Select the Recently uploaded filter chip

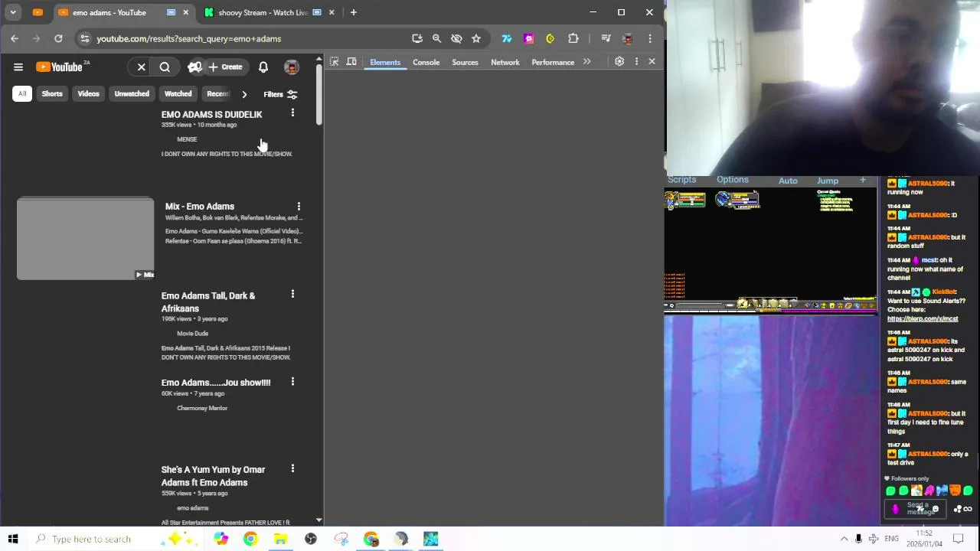tap(217, 94)
